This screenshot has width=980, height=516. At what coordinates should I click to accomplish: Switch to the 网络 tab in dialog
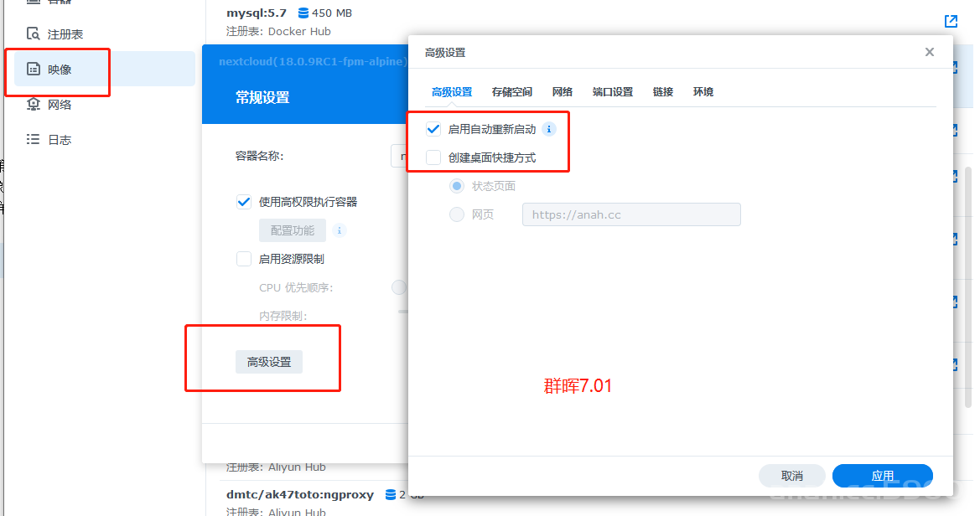pyautogui.click(x=563, y=92)
